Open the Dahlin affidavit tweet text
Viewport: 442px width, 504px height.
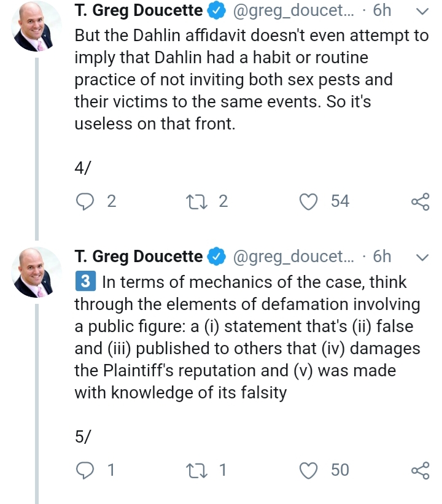click(x=251, y=80)
